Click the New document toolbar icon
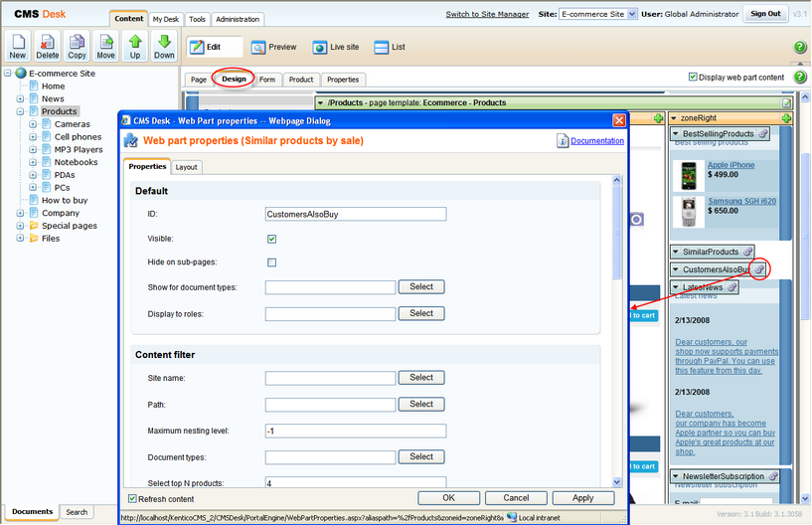Viewport: 812px width, 525px height. pos(18,46)
